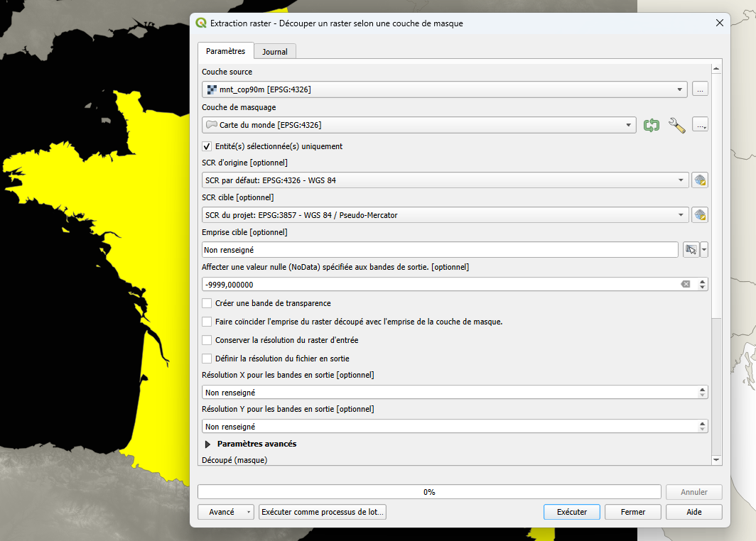
Task: Select the Paramètres tab
Action: click(x=225, y=51)
